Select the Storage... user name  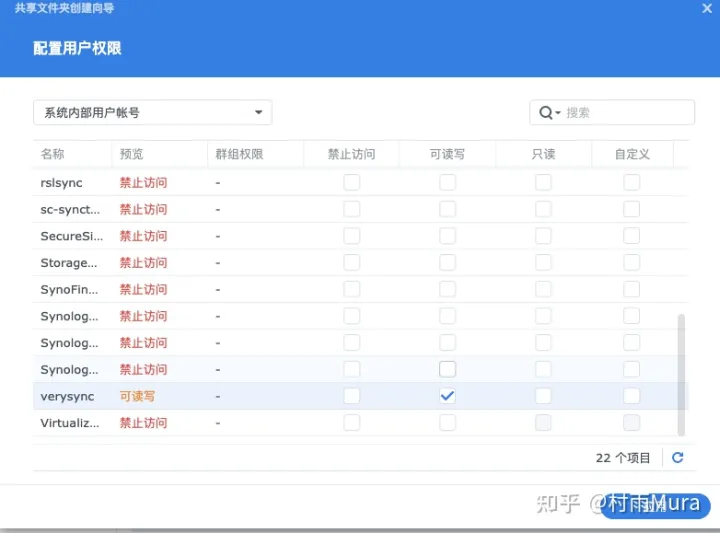[69, 263]
